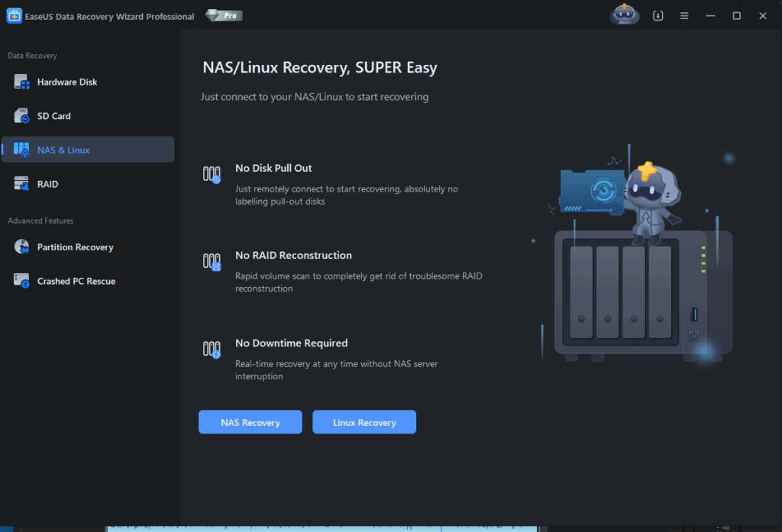Click the Partition Recovery pie icon

coord(21,247)
